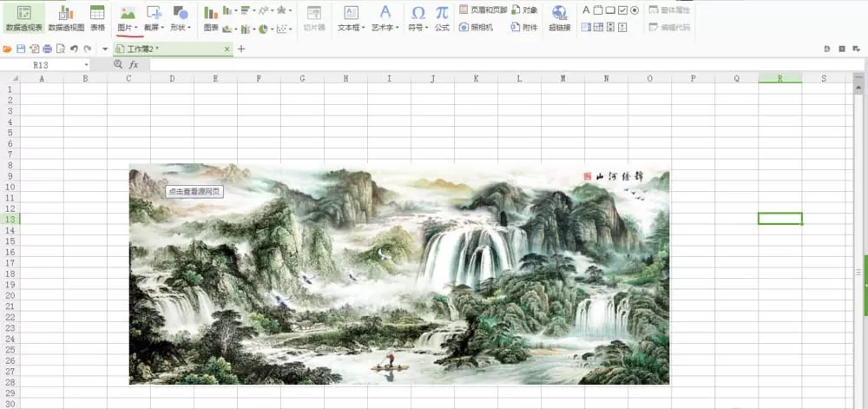Screen dimensions: 868x409
Task: Click the 附件 attachment button
Action: pyautogui.click(x=524, y=27)
